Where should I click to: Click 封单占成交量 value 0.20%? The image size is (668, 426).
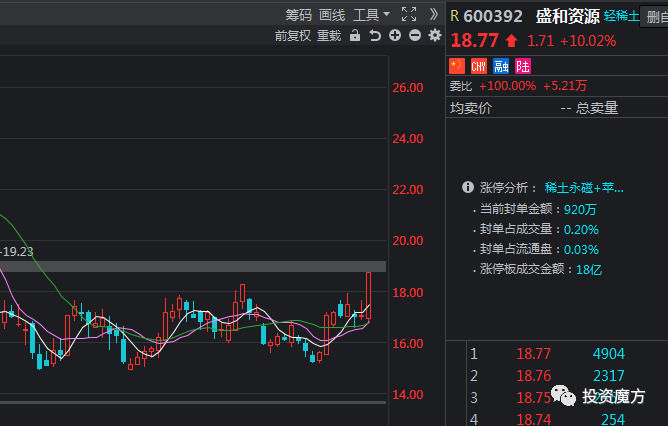click(581, 230)
